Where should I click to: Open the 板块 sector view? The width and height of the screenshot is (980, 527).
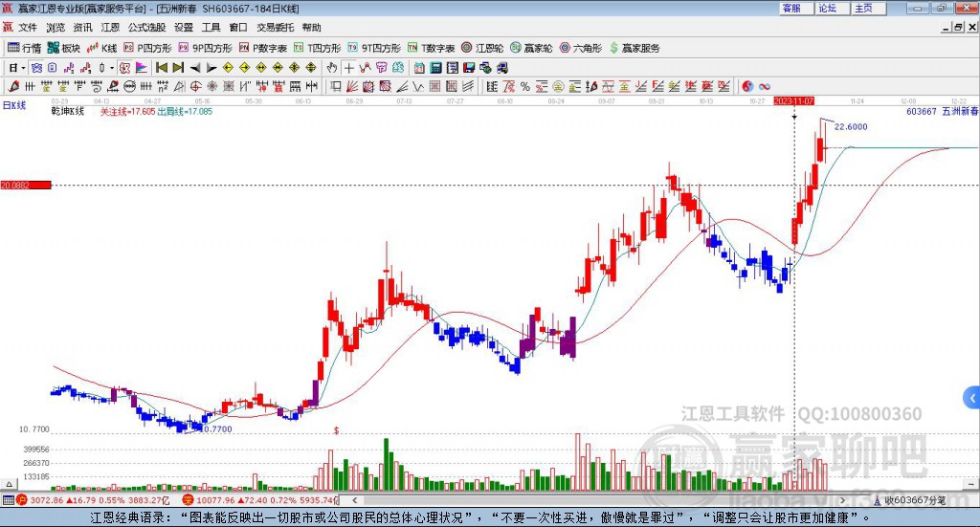coord(64,48)
